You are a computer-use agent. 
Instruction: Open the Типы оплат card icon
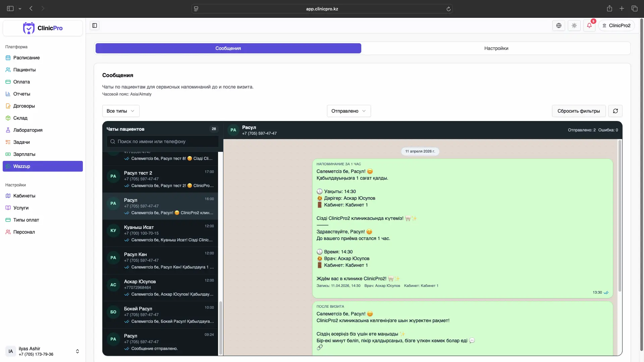(8, 220)
